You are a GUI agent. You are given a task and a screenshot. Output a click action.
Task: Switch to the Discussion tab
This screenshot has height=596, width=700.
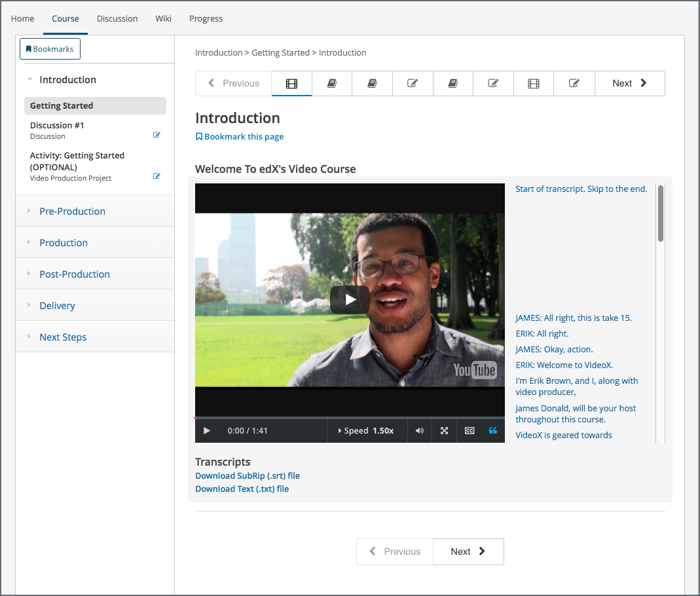pyautogui.click(x=117, y=18)
